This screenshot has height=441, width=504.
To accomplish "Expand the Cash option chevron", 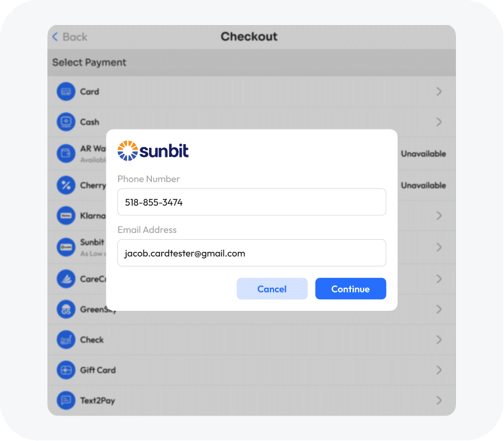I will [x=439, y=122].
